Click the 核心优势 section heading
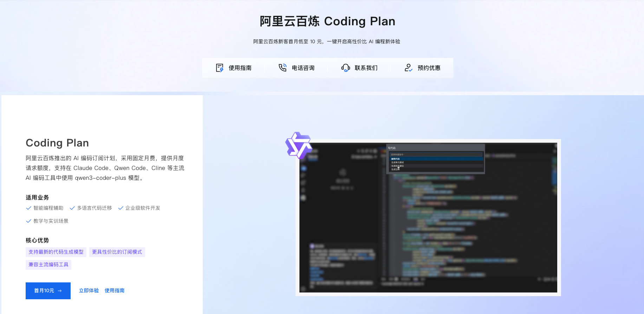Viewport: 644px width, 314px height. tap(37, 240)
